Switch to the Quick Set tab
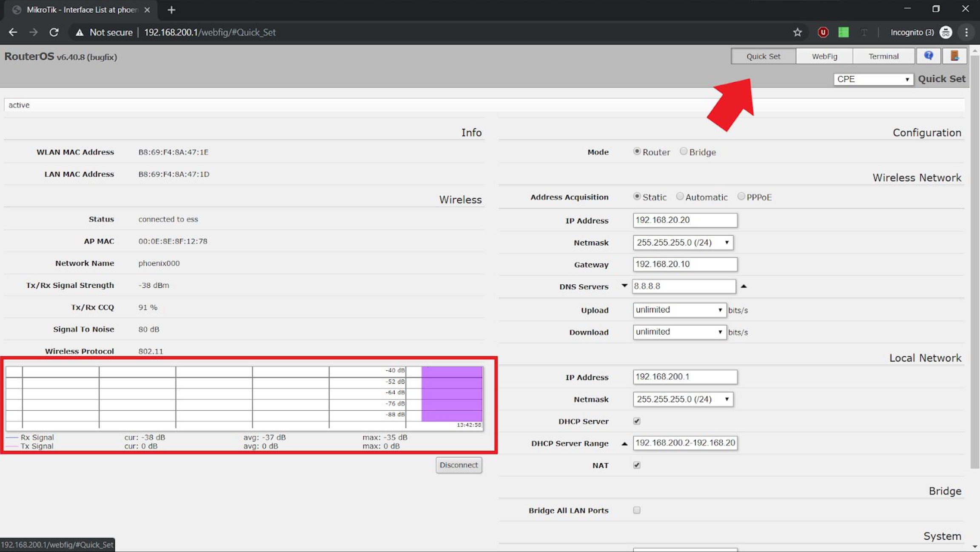Viewport: 980px width, 552px height. click(763, 56)
